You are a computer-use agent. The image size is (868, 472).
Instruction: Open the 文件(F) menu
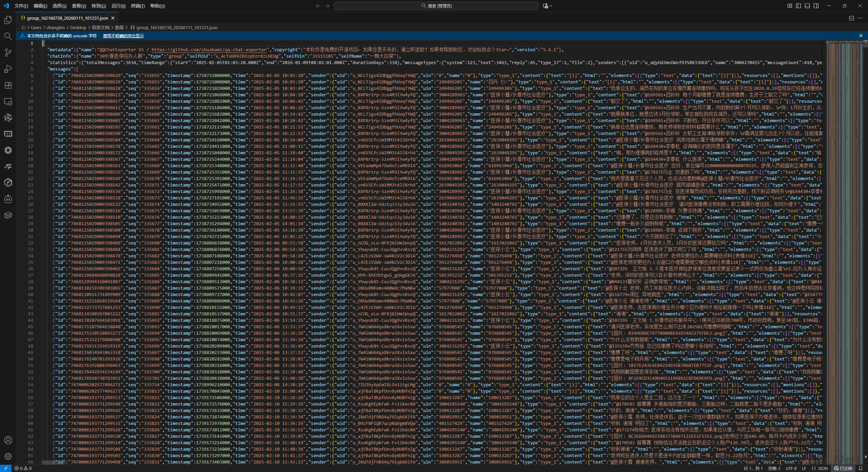pos(21,6)
